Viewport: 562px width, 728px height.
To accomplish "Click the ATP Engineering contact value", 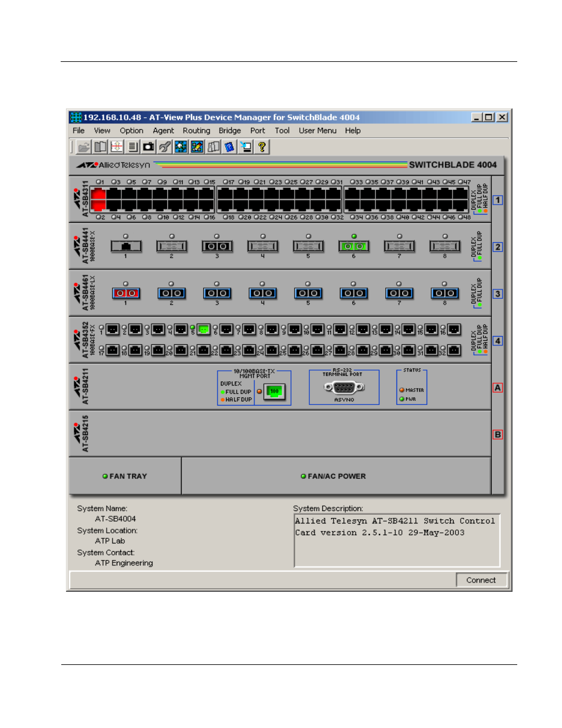I will pyautogui.click(x=124, y=563).
